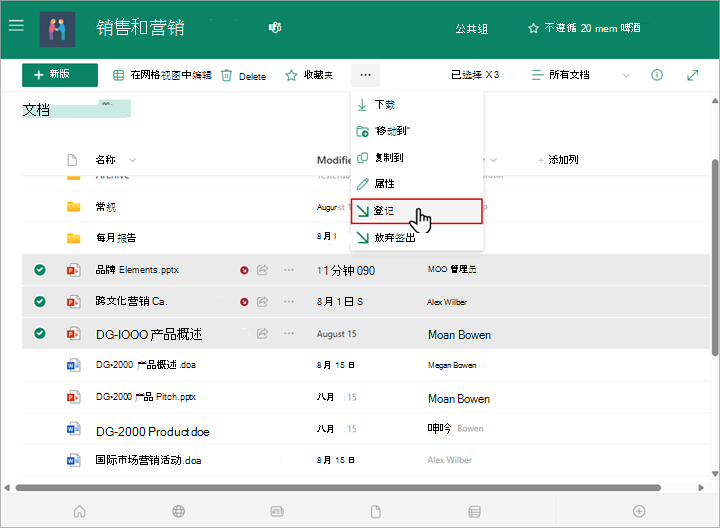
Task: Open DG-2000 Product doe file name
Action: (152, 432)
